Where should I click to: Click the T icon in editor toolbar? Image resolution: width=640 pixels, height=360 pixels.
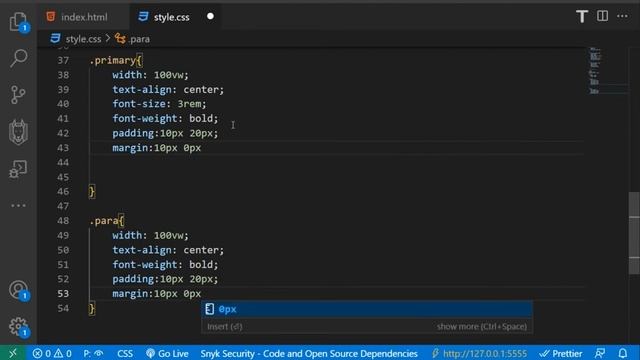(x=582, y=17)
